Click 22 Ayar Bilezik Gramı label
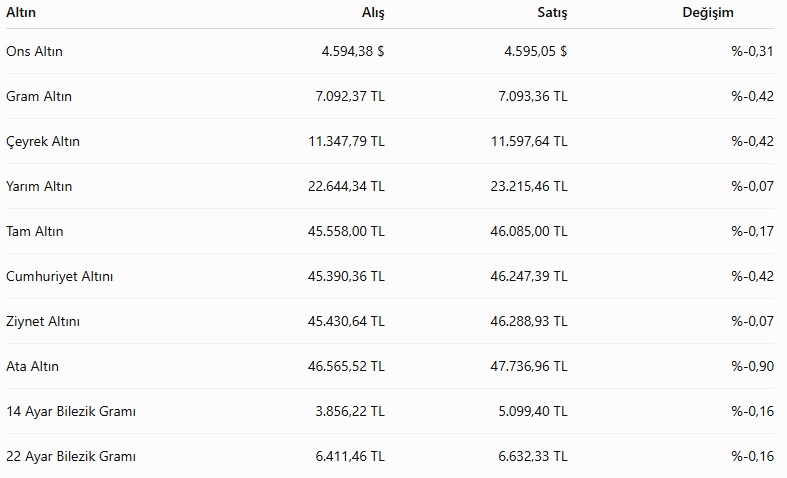The image size is (787, 478). click(x=71, y=456)
